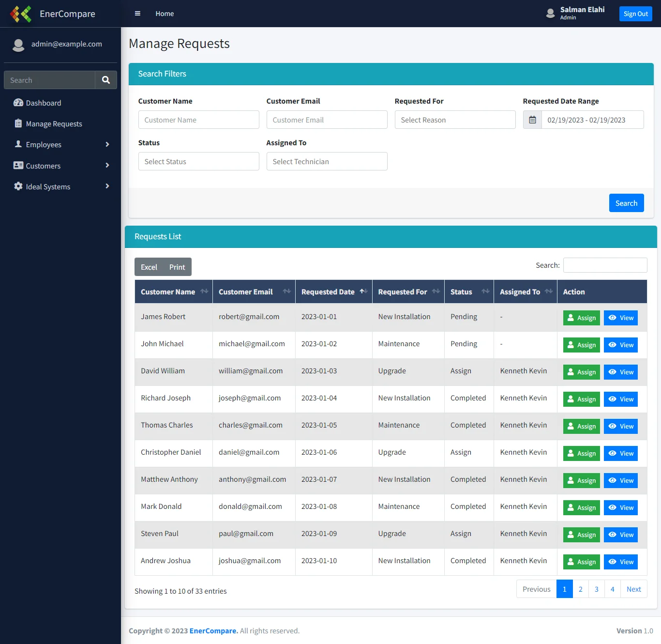View the David William request
This screenshot has height=644, width=661.
pyautogui.click(x=620, y=372)
